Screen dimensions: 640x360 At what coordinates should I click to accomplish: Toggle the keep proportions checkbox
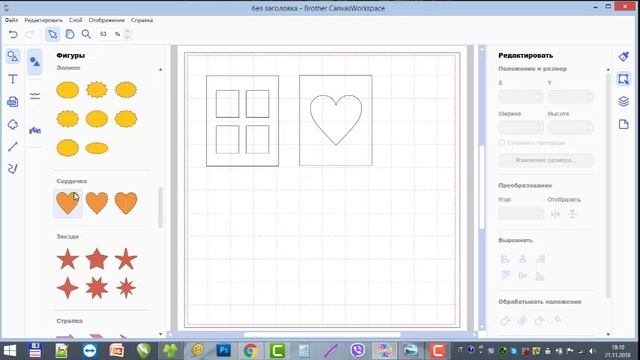click(502, 143)
